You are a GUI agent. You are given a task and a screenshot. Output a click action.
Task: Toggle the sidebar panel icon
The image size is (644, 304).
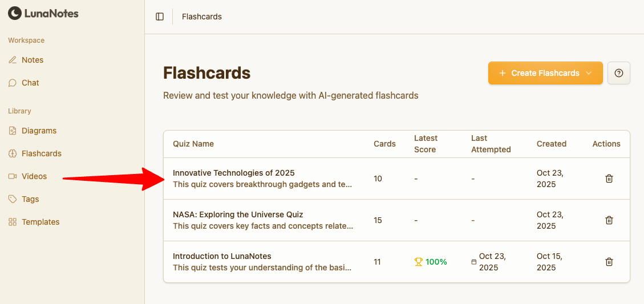[160, 17]
